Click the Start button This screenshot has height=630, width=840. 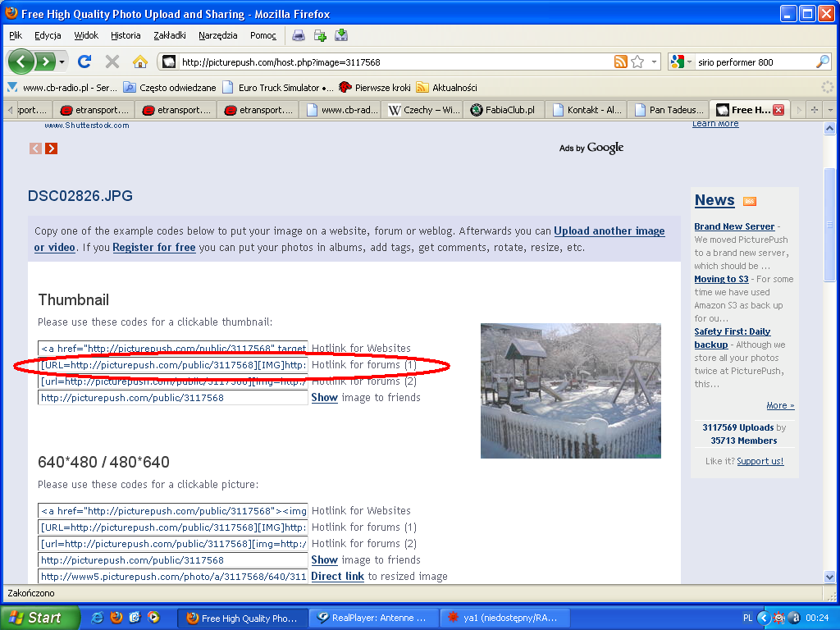pyautogui.click(x=39, y=618)
